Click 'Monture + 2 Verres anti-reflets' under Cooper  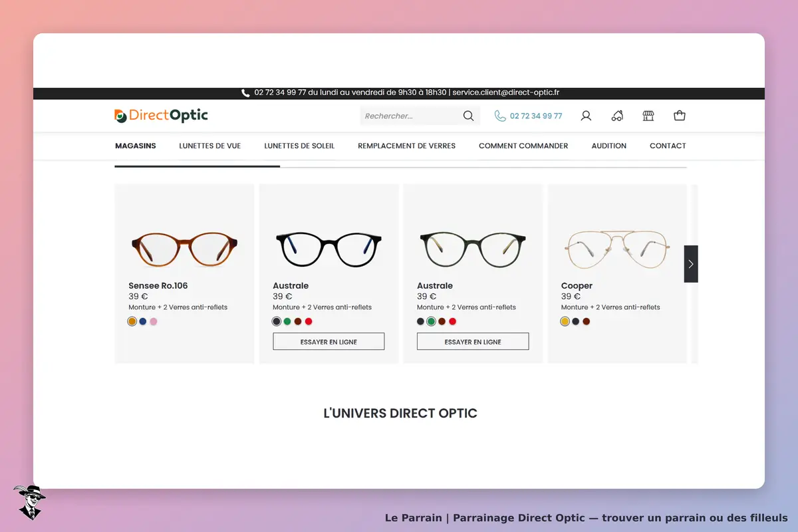tap(610, 307)
